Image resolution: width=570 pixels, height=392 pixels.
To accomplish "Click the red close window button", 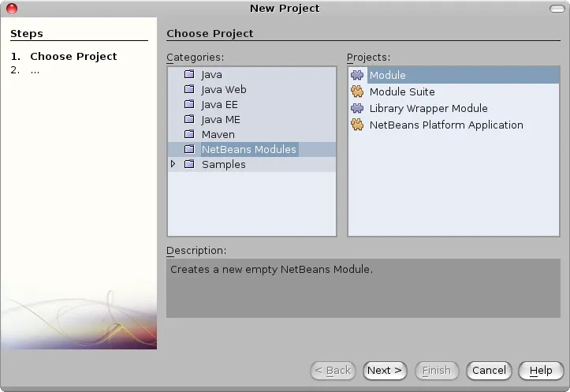I will (x=12, y=9).
